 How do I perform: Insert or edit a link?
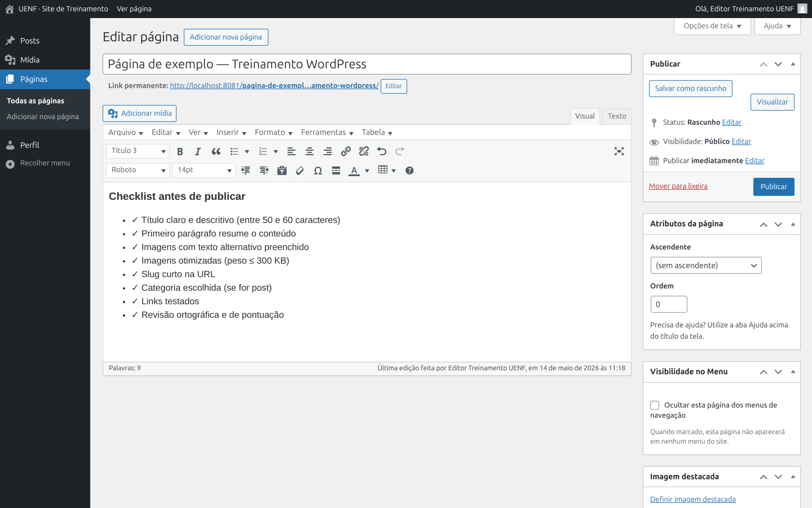(346, 151)
